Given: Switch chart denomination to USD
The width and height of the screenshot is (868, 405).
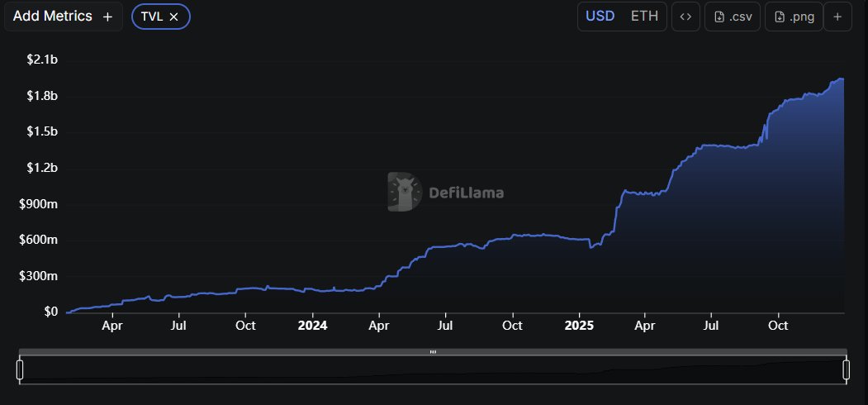Looking at the screenshot, I should 600,17.
